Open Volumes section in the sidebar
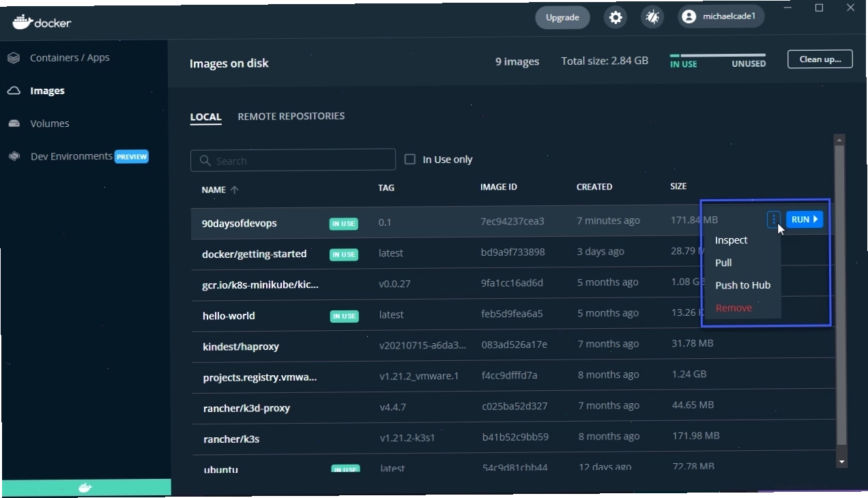 coord(50,123)
